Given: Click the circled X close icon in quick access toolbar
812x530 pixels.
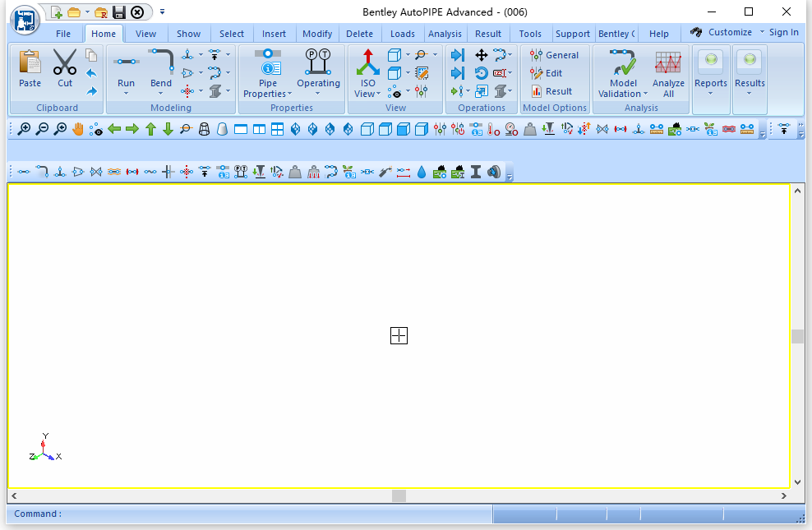Looking at the screenshot, I should click(137, 12).
